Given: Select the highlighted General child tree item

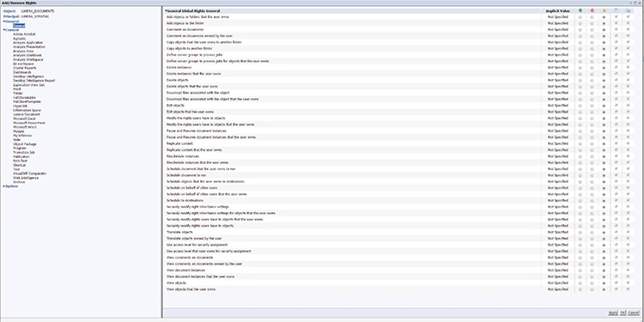Looking at the screenshot, I should point(19,26).
